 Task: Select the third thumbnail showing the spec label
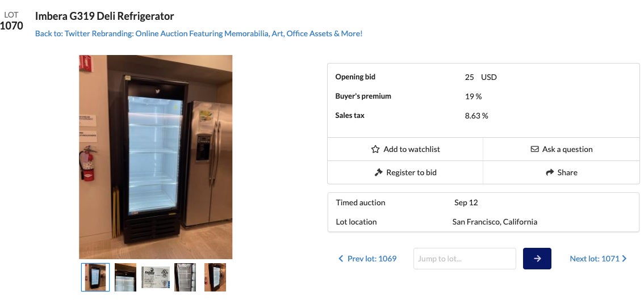tap(156, 277)
